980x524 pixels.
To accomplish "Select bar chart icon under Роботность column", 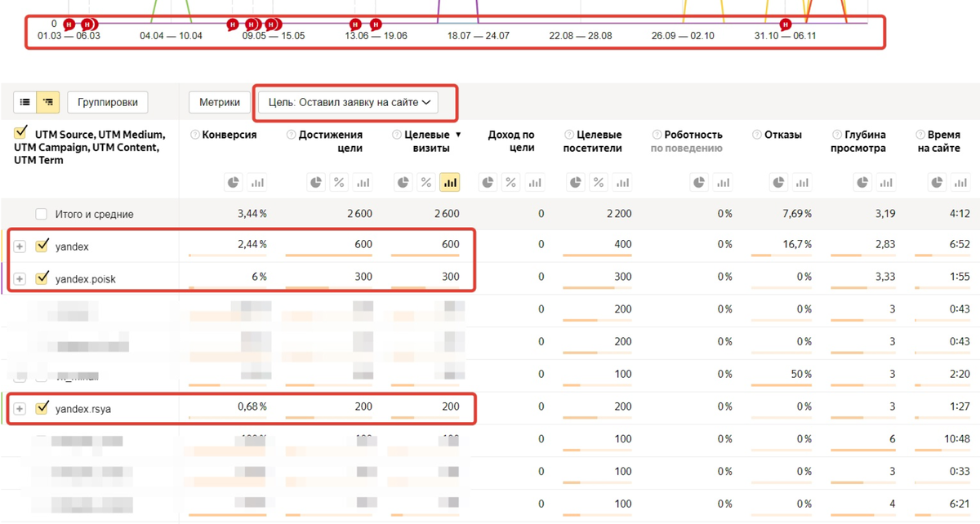I will point(723,183).
